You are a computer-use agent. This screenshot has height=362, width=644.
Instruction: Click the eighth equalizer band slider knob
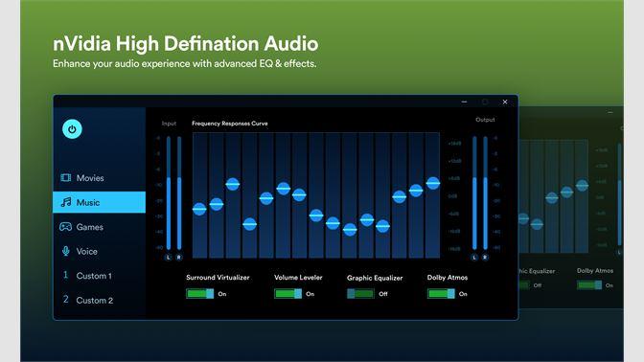point(316,215)
